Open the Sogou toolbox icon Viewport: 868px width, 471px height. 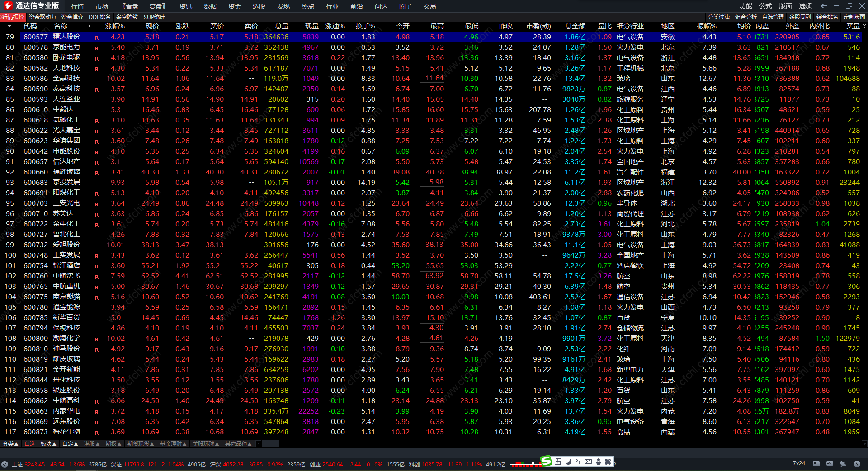[608, 462]
